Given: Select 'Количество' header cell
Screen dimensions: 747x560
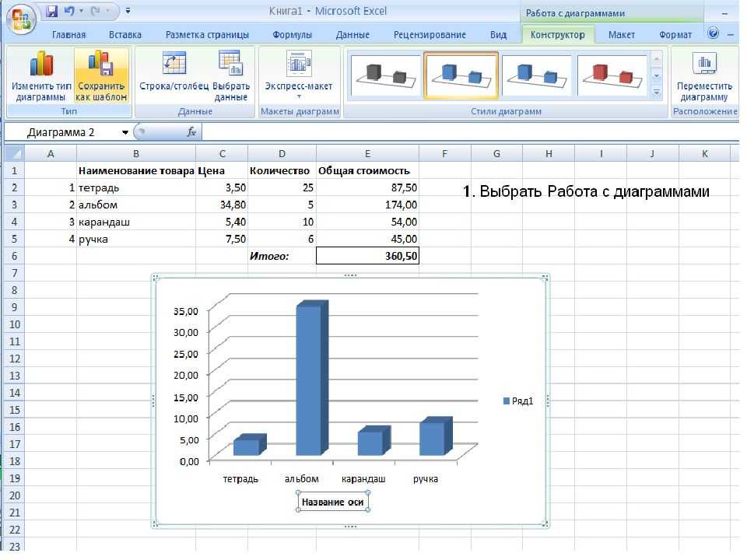Looking at the screenshot, I should (x=282, y=170).
